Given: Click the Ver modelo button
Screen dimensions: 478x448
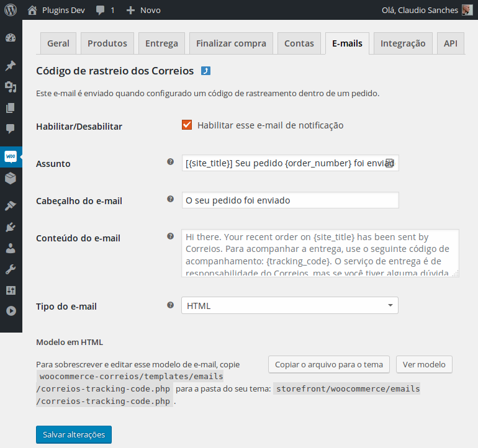Looking at the screenshot, I should (x=424, y=364).
